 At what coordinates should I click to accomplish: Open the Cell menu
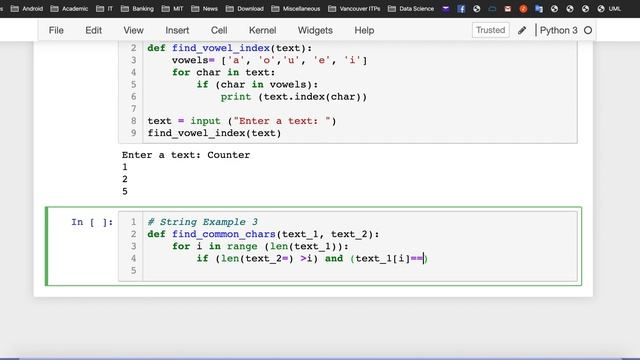point(219,30)
